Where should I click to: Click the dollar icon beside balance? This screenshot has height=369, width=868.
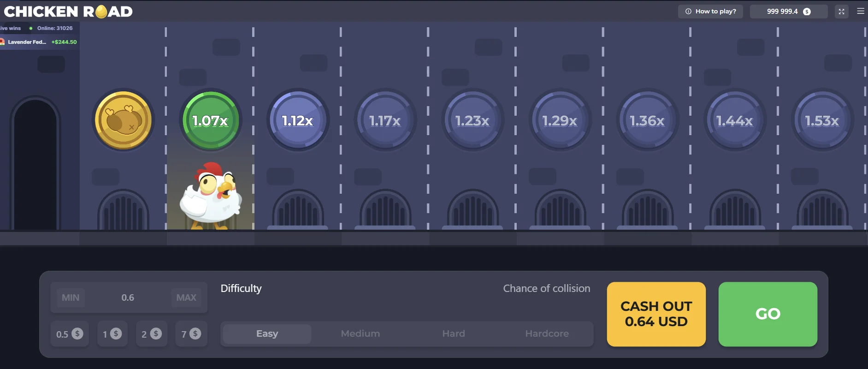point(807,12)
